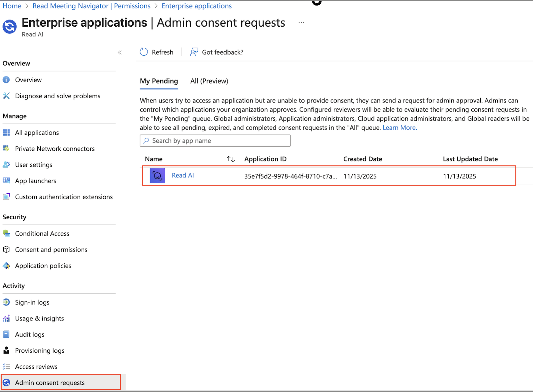Click the Application policies icon

(x=6, y=266)
